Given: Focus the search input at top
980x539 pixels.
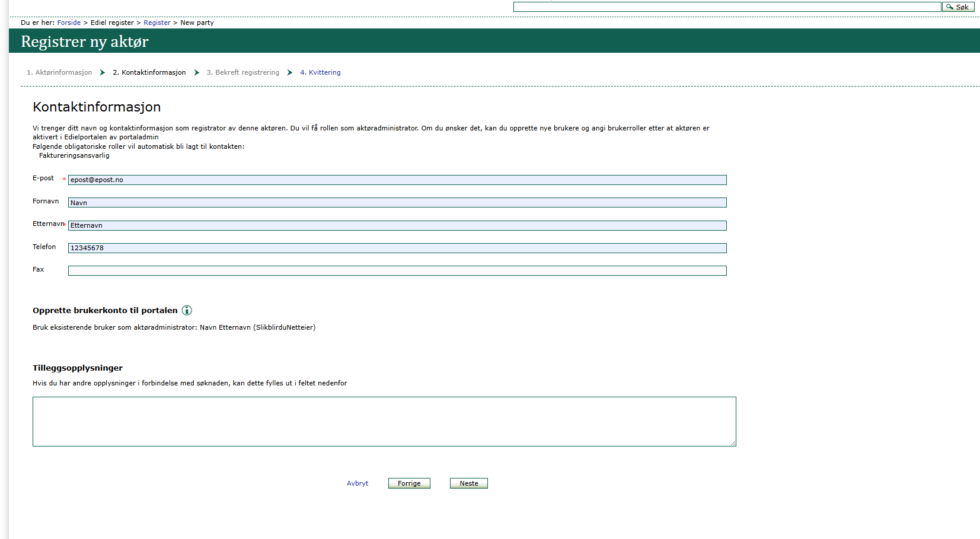Looking at the screenshot, I should 727,7.
